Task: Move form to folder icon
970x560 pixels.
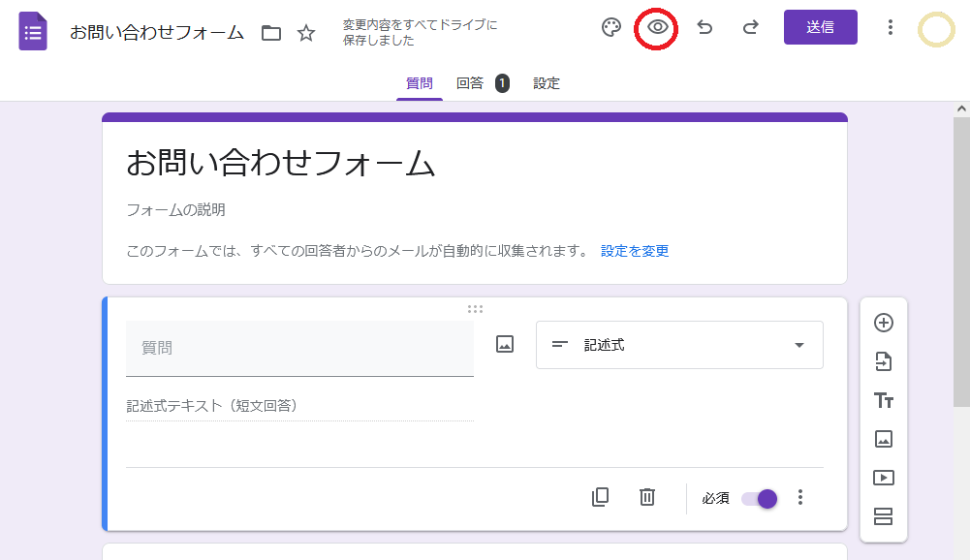Action: point(271,33)
